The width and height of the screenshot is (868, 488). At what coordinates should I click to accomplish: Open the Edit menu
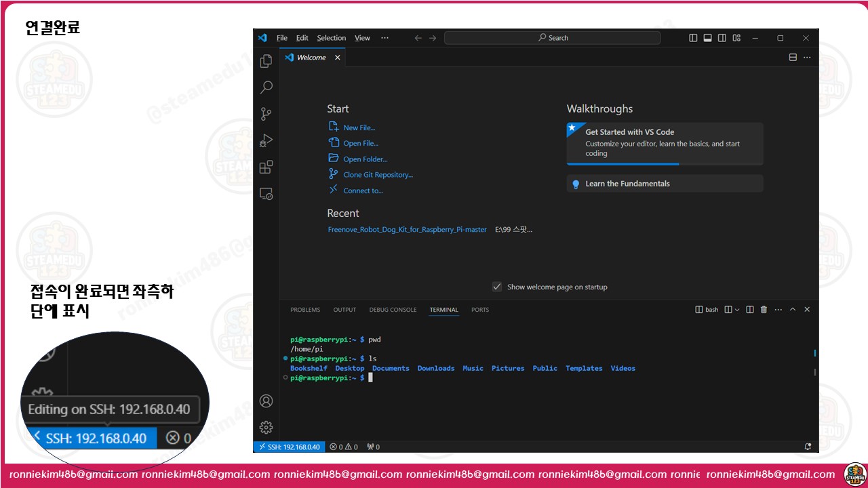(302, 38)
